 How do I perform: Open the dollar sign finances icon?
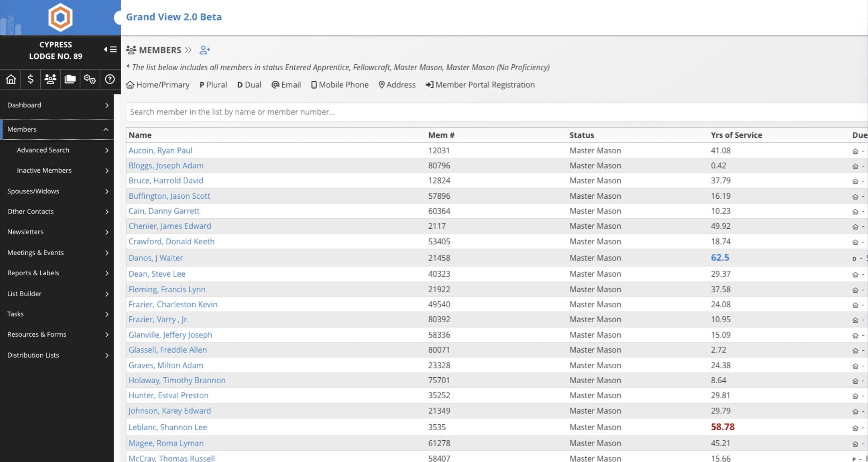31,79
